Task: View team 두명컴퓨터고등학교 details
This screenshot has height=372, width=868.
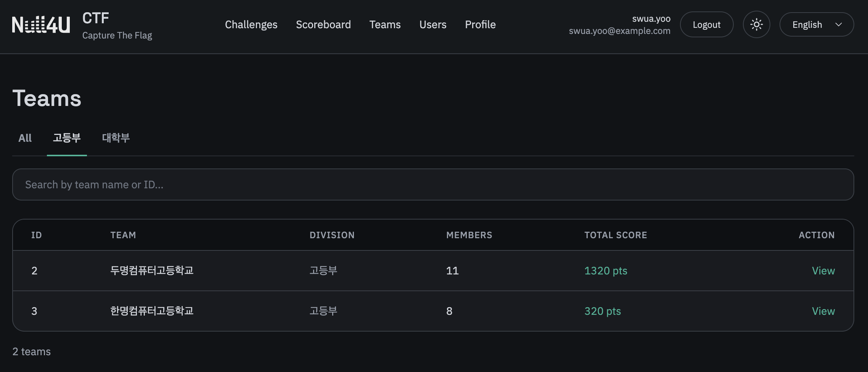Action: (823, 271)
